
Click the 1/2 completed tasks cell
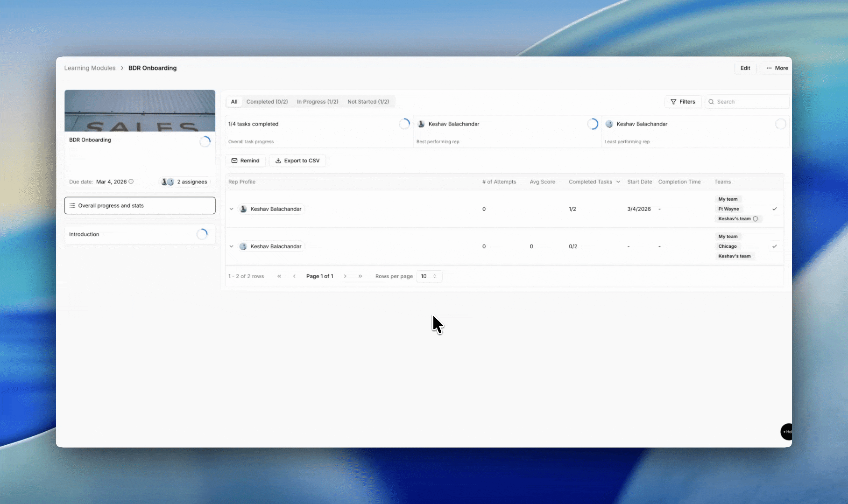coord(572,209)
